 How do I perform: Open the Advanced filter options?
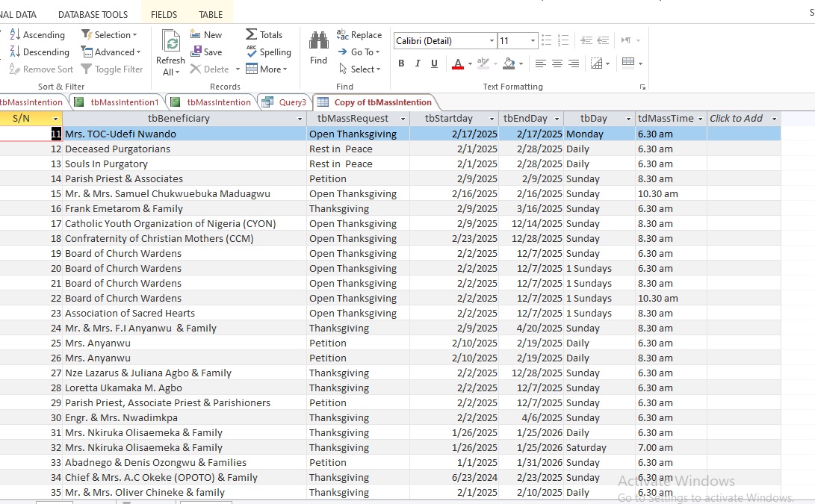[x=111, y=52]
